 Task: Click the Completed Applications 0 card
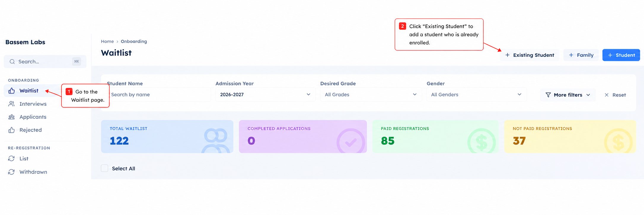pyautogui.click(x=303, y=137)
